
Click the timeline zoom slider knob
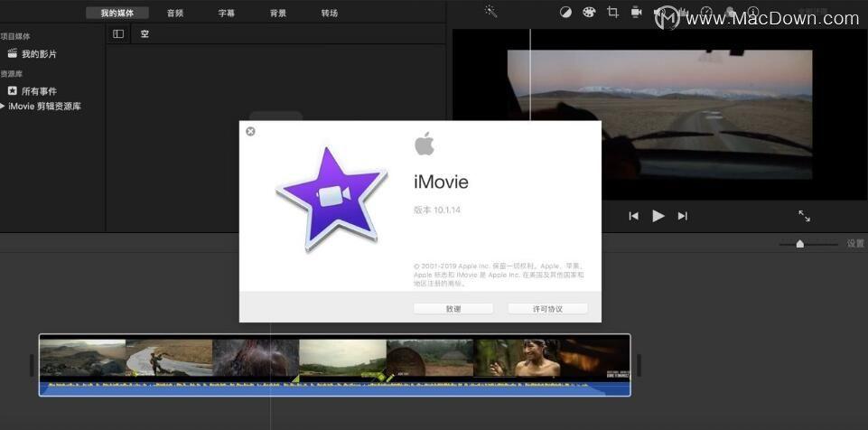click(800, 244)
